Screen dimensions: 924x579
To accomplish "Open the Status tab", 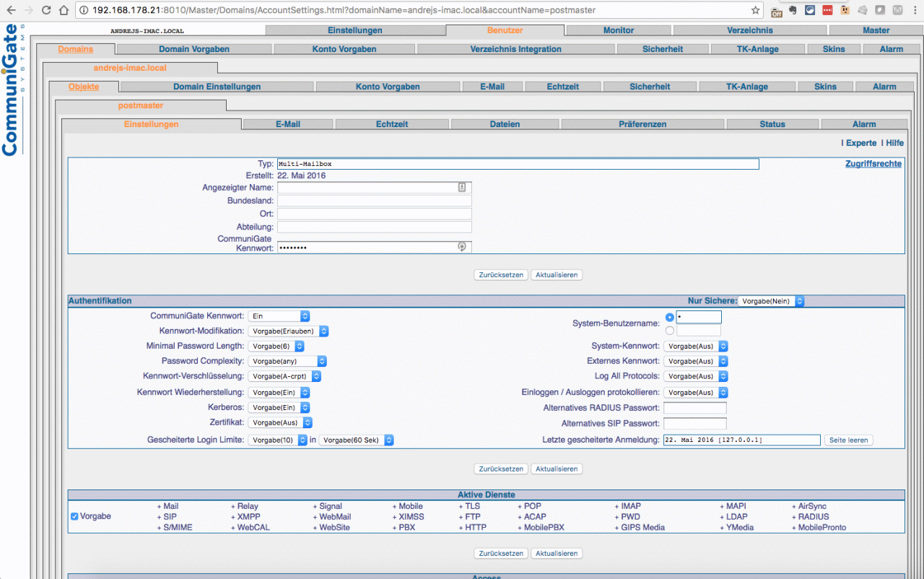I will [772, 124].
